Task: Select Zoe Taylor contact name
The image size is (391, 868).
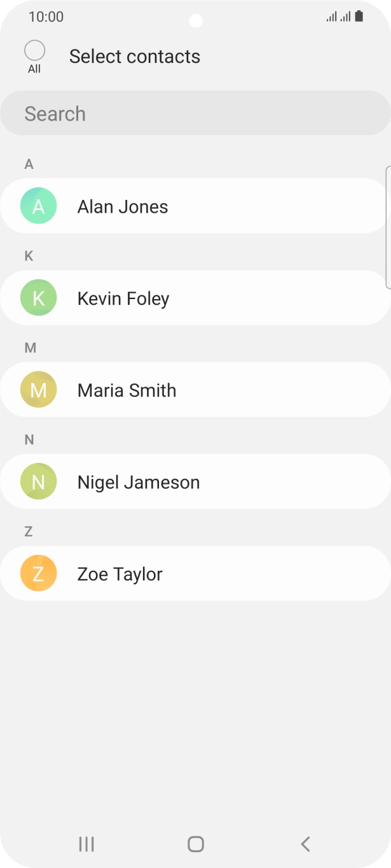Action: (120, 574)
